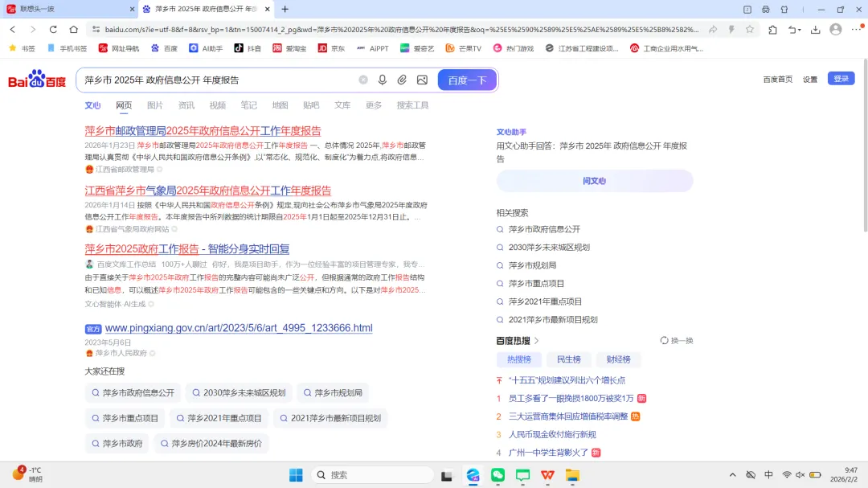Switch to 视频 search tab

(x=218, y=105)
